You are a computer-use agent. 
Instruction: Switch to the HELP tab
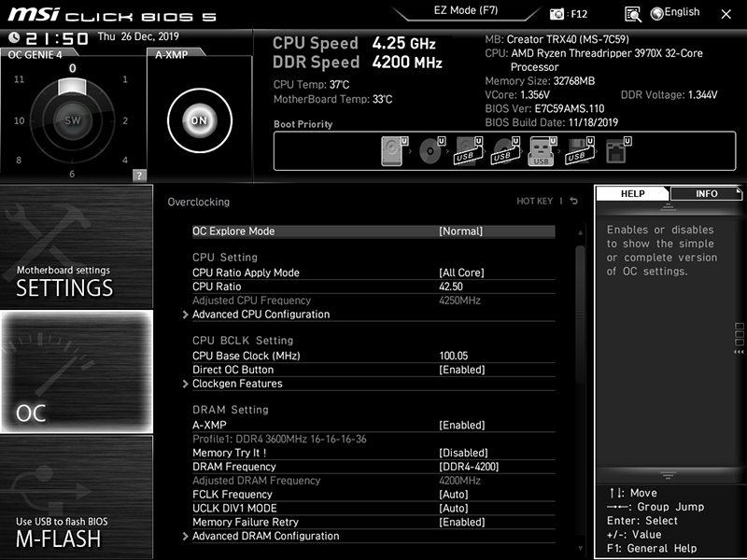pos(633,193)
